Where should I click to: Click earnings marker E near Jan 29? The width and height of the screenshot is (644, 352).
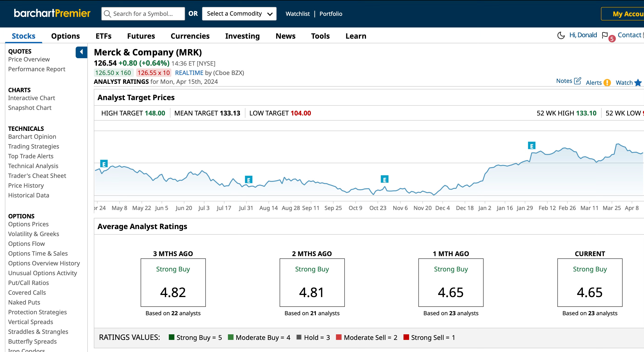click(532, 146)
